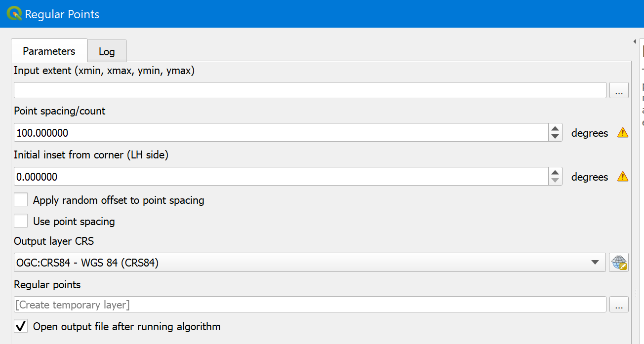Viewport: 644px width, 344px height.
Task: Check the Use point spacing box
Action: 21,221
